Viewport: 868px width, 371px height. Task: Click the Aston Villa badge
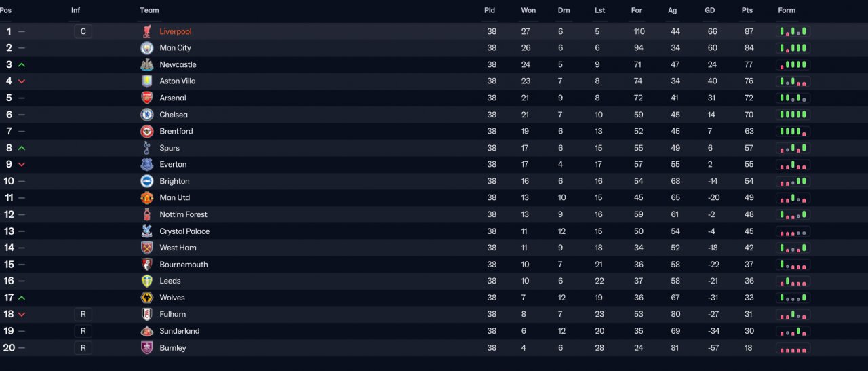(147, 81)
